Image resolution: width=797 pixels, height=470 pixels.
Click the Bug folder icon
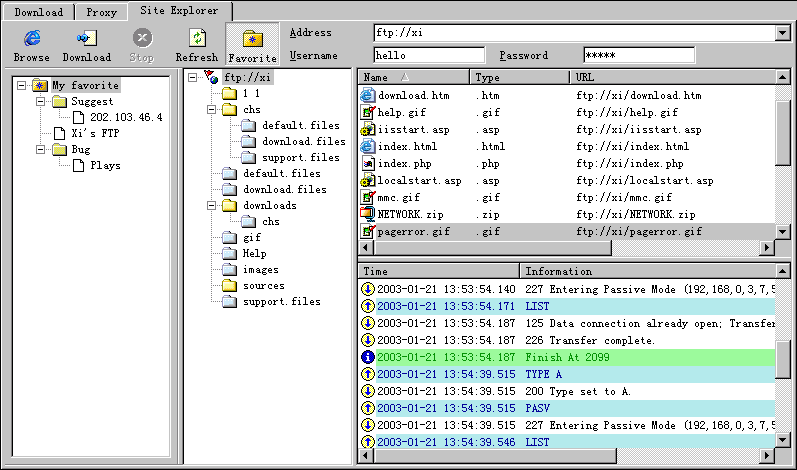pos(59,149)
